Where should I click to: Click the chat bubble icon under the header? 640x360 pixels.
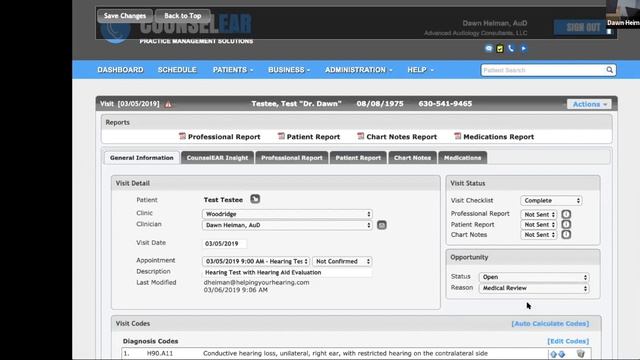pos(489,49)
